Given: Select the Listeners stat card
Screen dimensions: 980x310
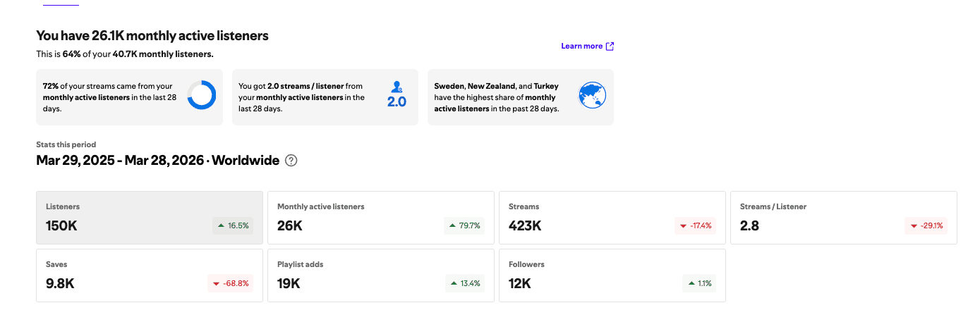Looking at the screenshot, I should click(150, 218).
